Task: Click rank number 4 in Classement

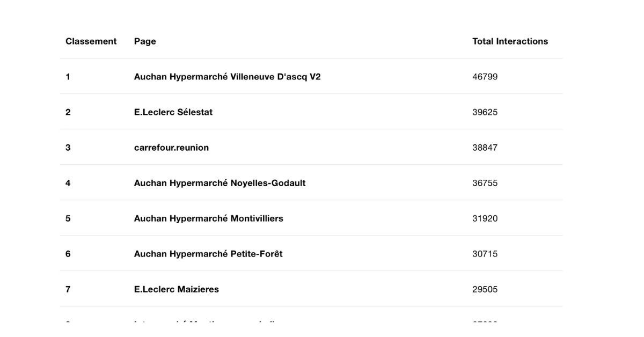Action: tap(68, 183)
